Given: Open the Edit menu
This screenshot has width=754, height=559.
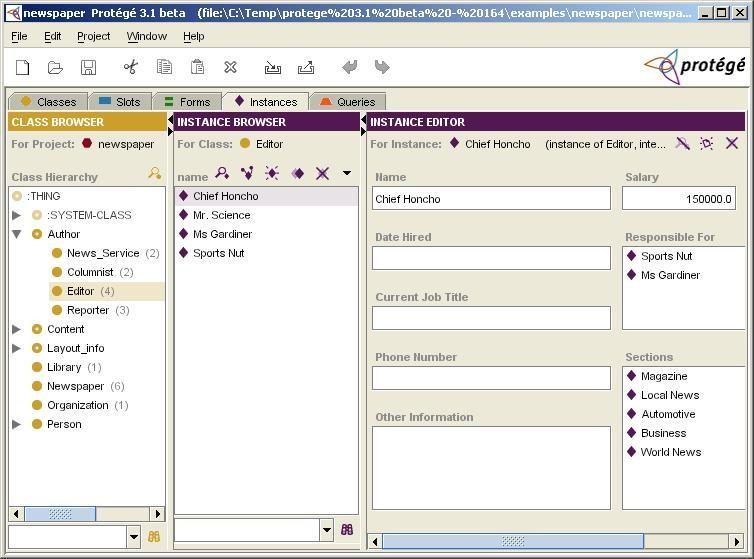Looking at the screenshot, I should click(x=52, y=37).
